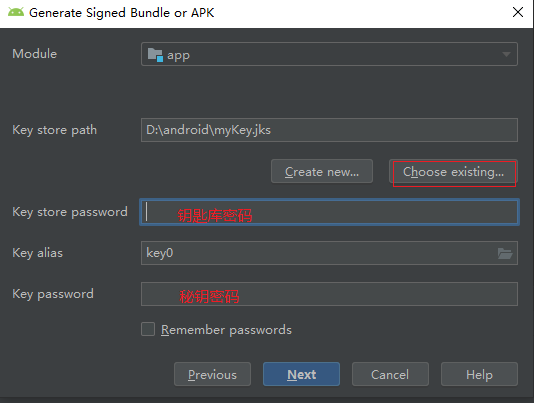Screen dimensions: 534x403
Task: Click the Remember passwords label text
Action: click(x=226, y=330)
